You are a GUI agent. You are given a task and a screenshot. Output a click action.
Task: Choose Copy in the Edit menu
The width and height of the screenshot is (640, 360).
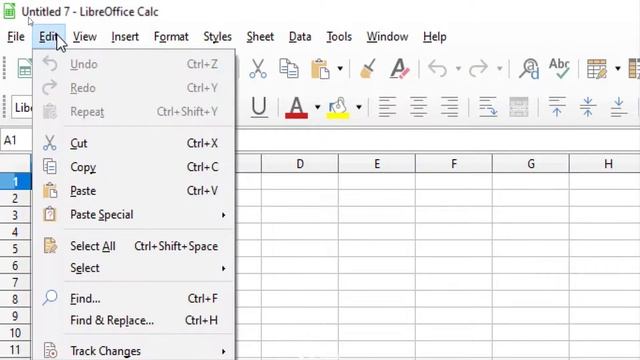click(x=134, y=167)
